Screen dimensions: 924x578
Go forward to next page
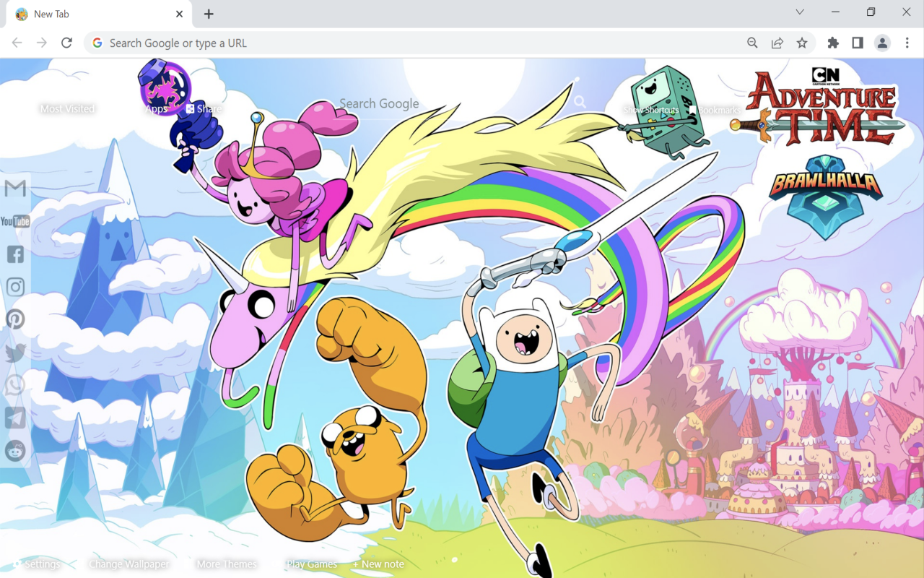point(42,43)
